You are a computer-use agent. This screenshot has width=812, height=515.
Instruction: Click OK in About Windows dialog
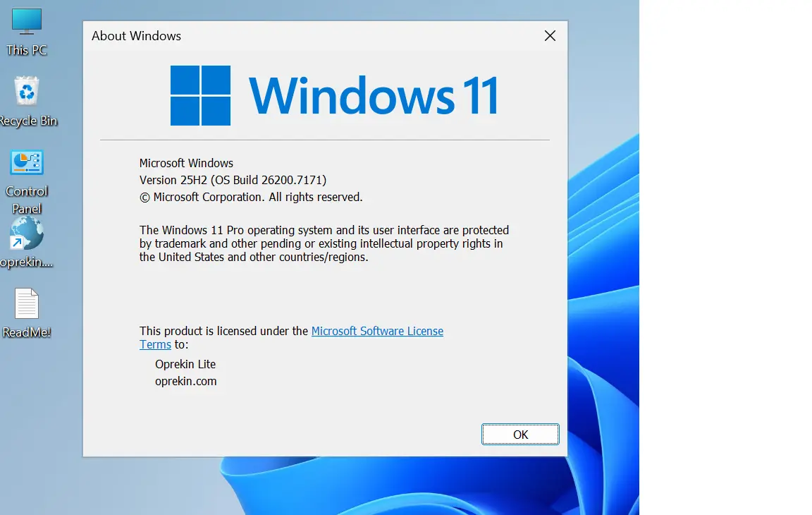pos(520,434)
